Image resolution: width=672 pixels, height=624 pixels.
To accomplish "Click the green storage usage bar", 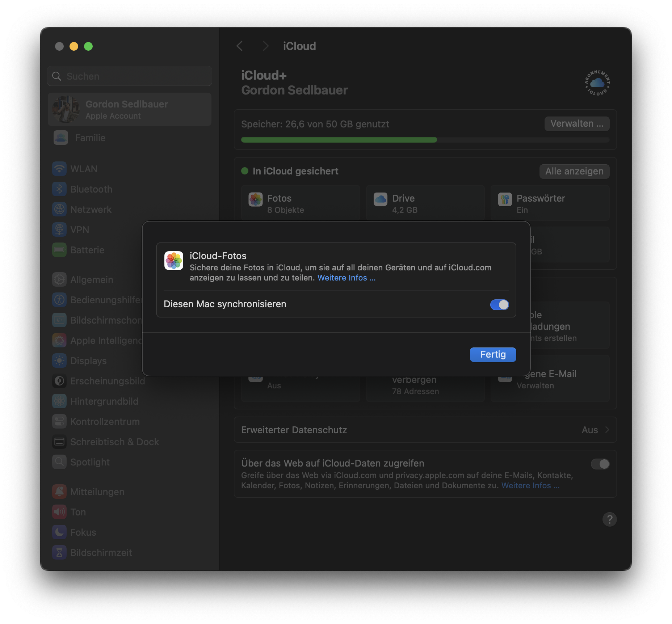I will 339,139.
